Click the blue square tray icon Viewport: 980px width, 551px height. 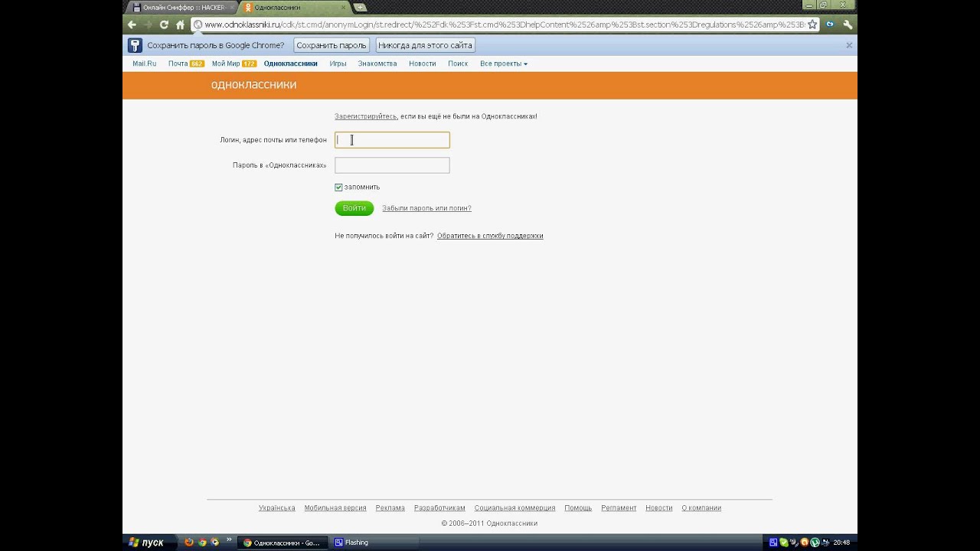773,543
